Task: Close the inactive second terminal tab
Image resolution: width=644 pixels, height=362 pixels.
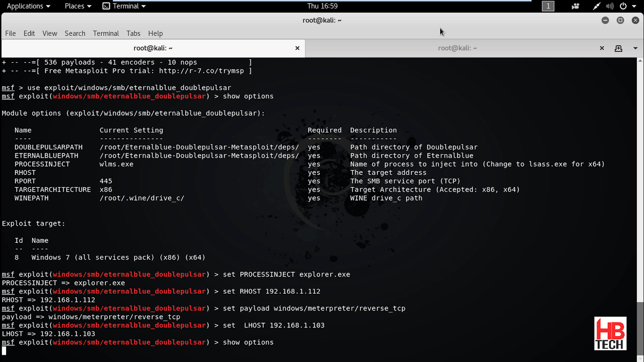Action: tap(602, 48)
